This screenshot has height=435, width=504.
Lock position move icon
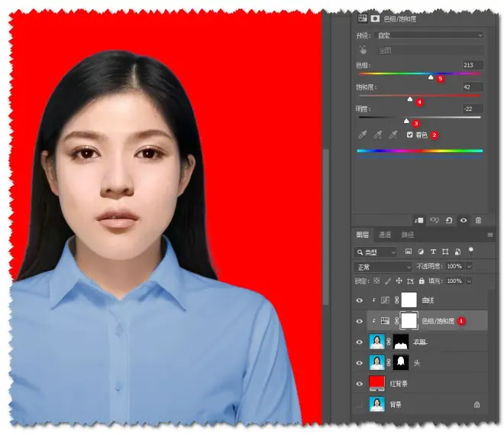pyautogui.click(x=399, y=281)
